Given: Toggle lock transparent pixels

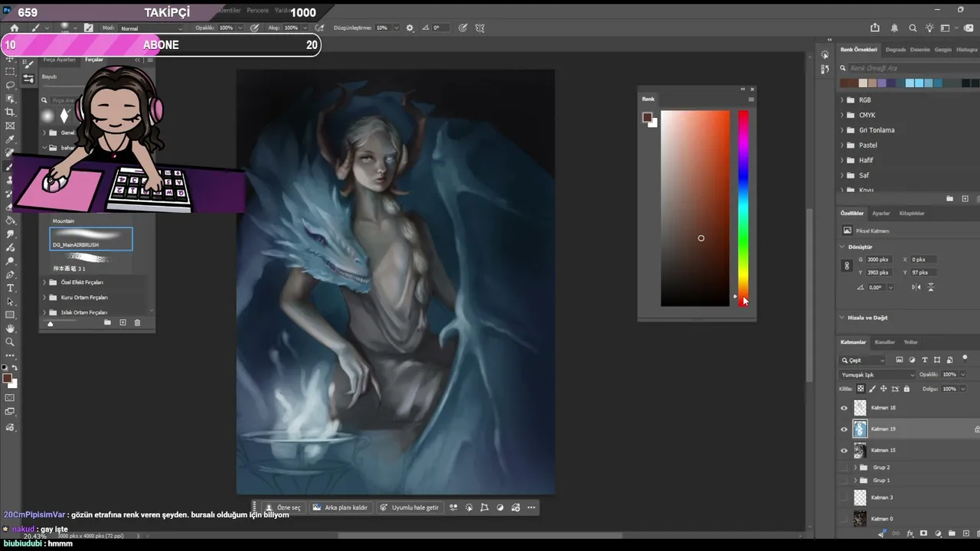Looking at the screenshot, I should pyautogui.click(x=861, y=389).
